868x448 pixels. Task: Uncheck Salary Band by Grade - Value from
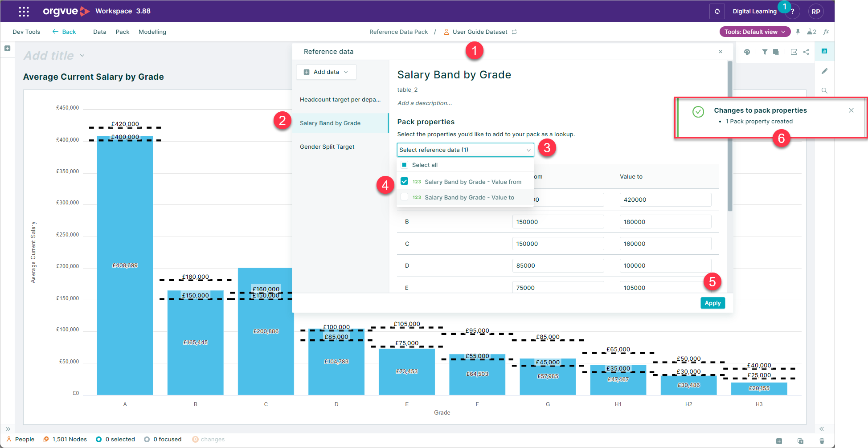coord(404,181)
